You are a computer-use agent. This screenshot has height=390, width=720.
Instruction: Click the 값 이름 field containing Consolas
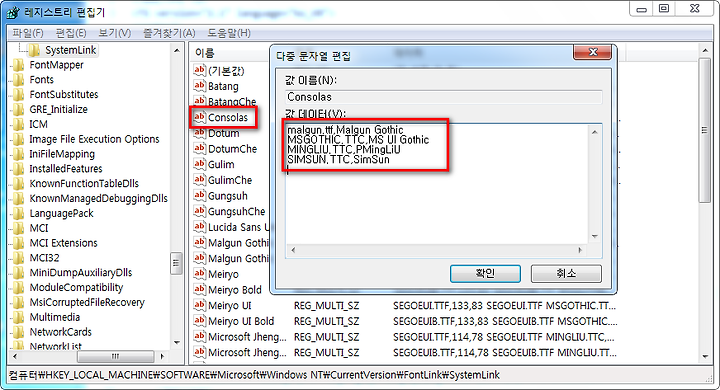[443, 97]
